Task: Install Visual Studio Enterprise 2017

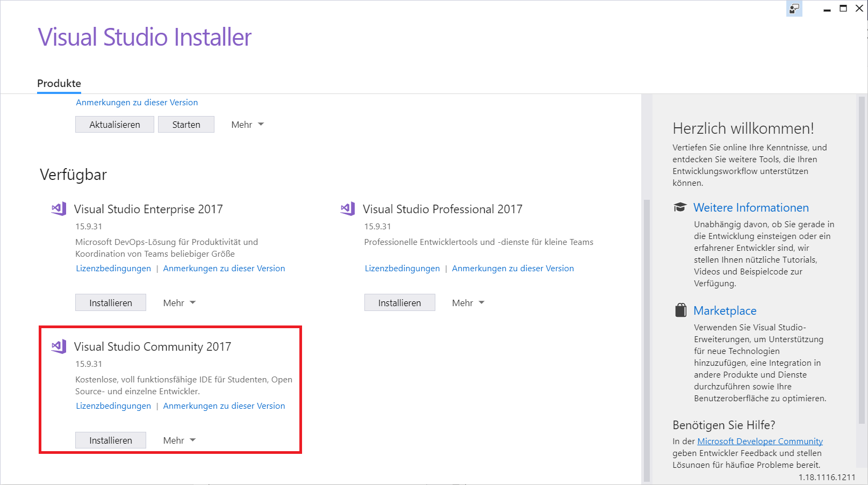Action: tap(111, 303)
